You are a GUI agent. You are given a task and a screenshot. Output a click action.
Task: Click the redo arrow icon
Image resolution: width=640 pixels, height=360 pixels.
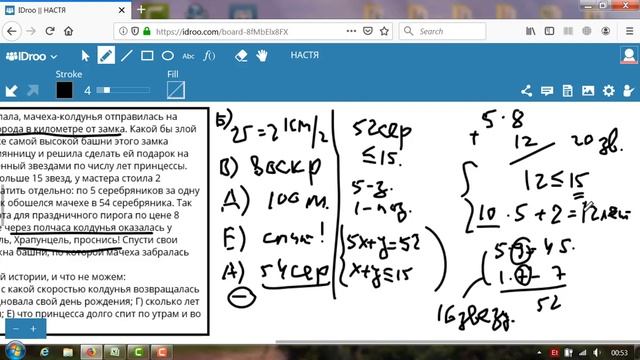pos(33,90)
